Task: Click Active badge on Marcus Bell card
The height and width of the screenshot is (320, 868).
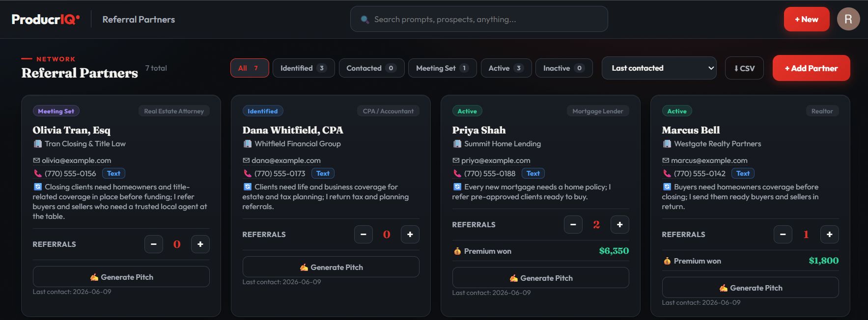Action: (x=677, y=111)
